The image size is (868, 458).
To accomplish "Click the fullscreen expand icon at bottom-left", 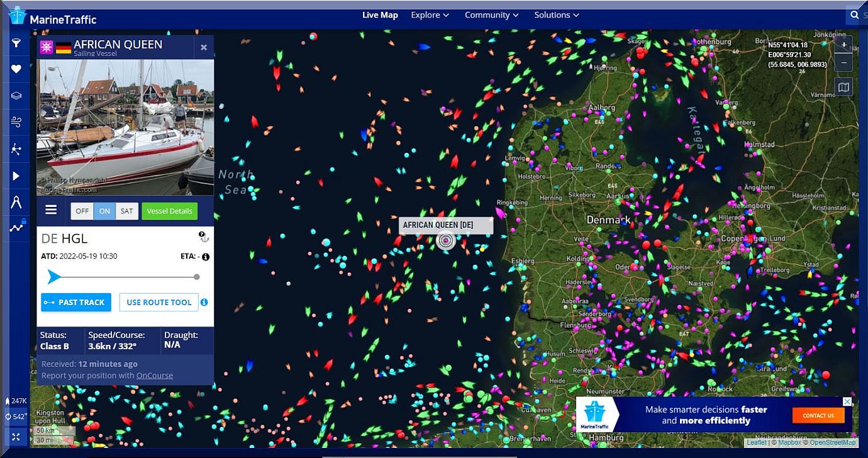I will click(16, 437).
